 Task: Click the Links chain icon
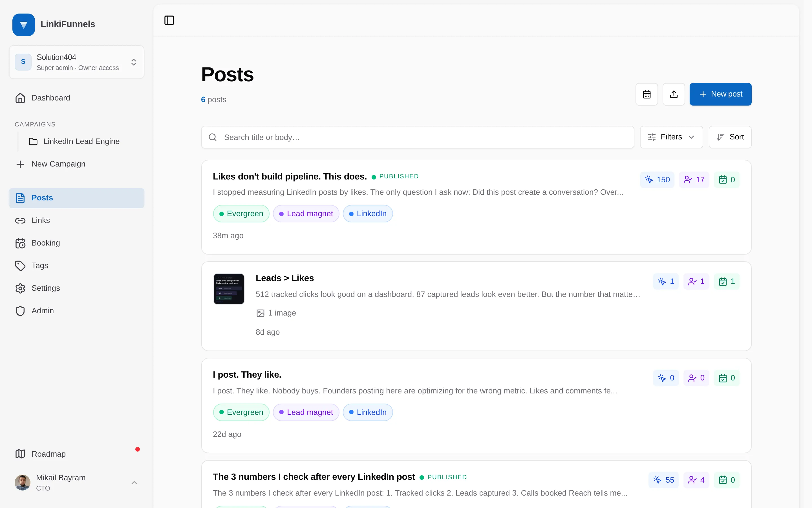20,220
